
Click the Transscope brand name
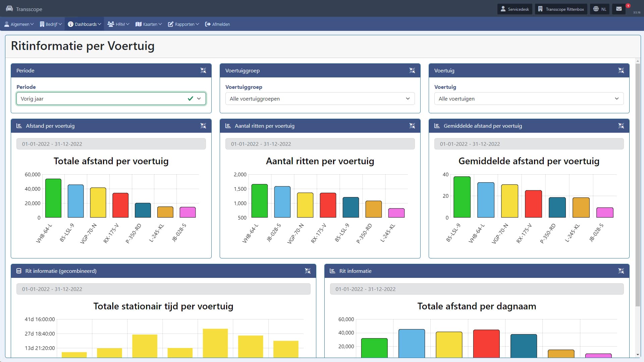29,9
